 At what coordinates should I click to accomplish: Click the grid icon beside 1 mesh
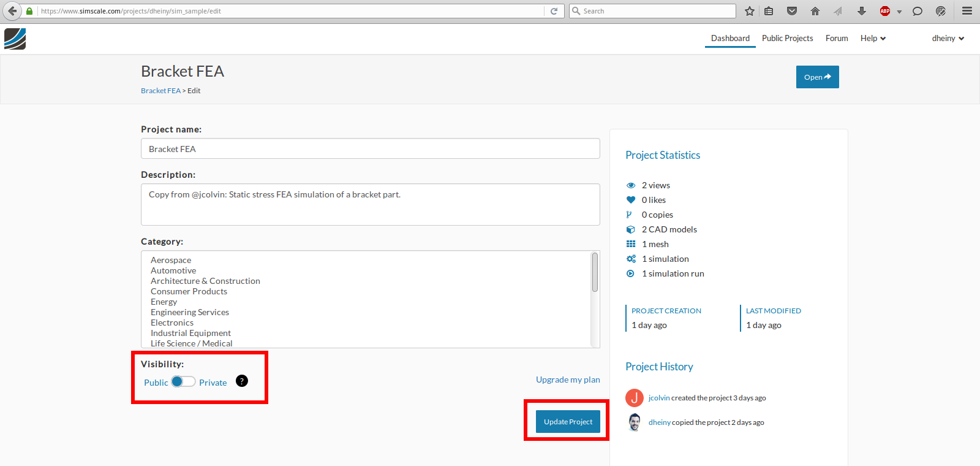click(631, 244)
